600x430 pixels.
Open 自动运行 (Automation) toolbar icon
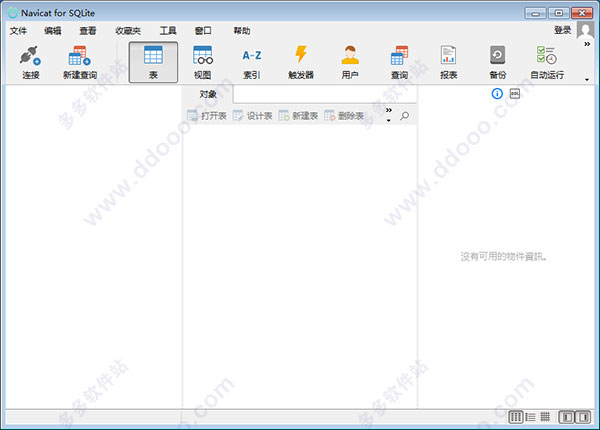point(547,62)
